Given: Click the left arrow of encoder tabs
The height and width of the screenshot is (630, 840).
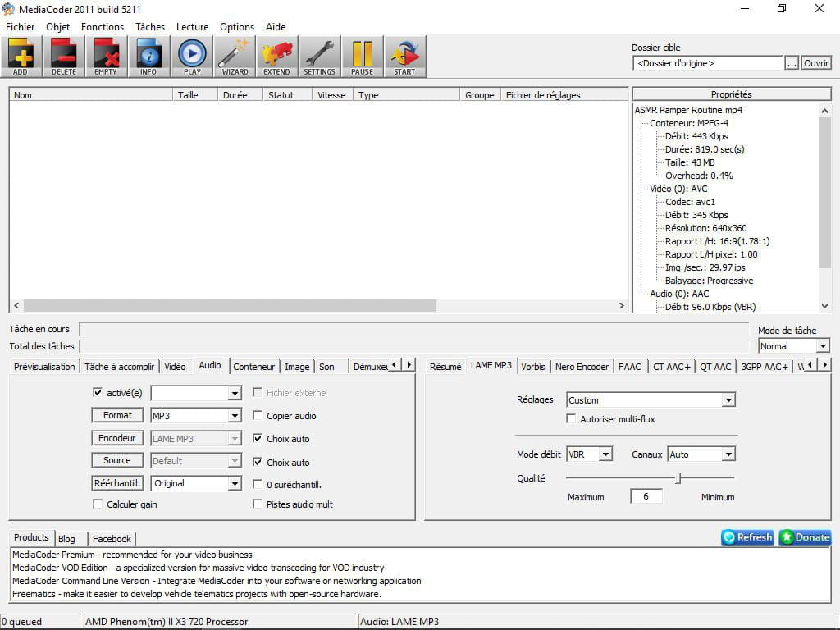Looking at the screenshot, I should (810, 365).
